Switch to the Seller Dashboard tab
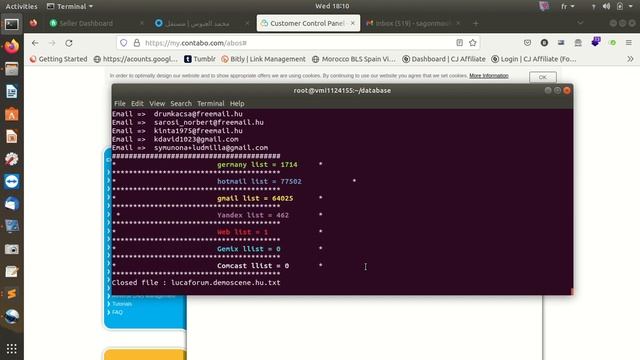The image size is (640, 360). click(96, 23)
